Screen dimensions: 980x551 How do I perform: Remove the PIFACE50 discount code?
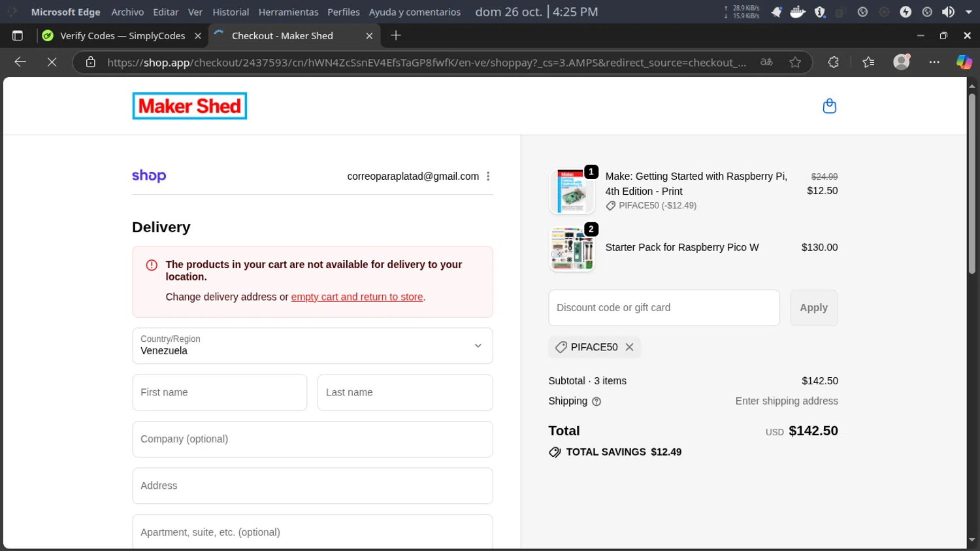[629, 347]
